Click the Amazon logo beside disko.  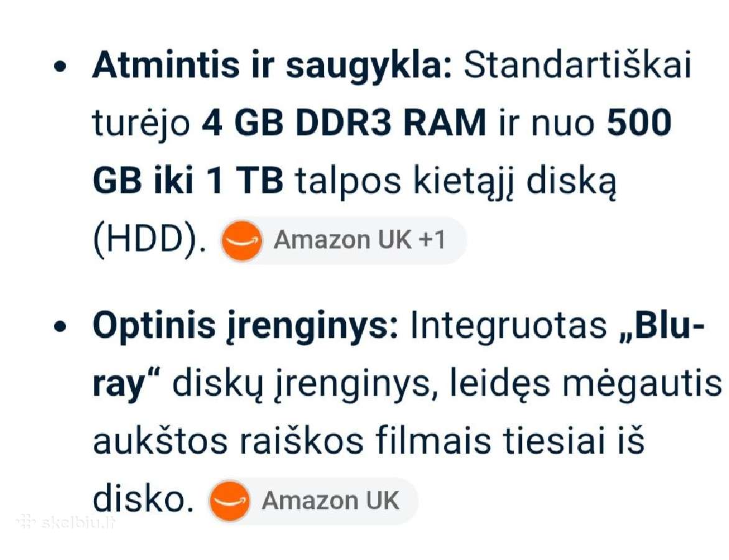click(x=230, y=501)
